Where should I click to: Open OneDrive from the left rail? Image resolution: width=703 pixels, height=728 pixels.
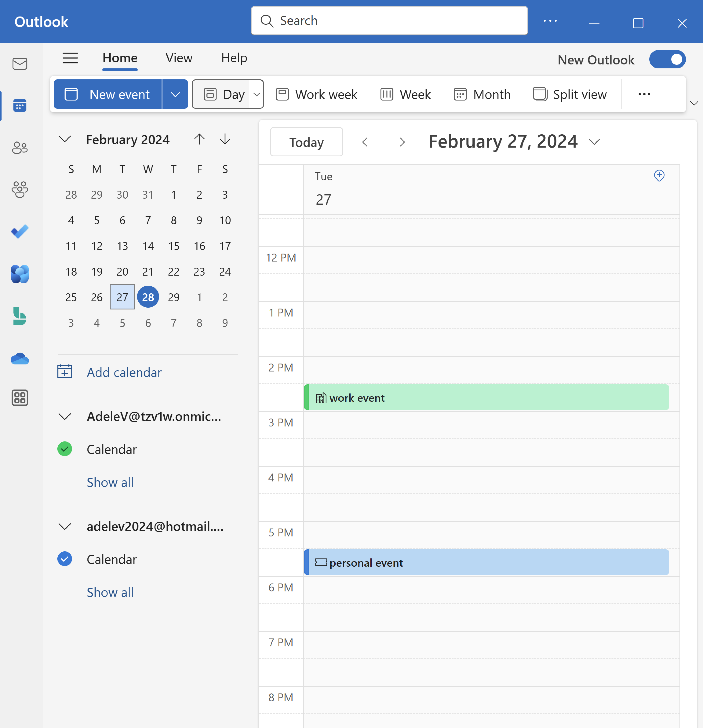(20, 359)
